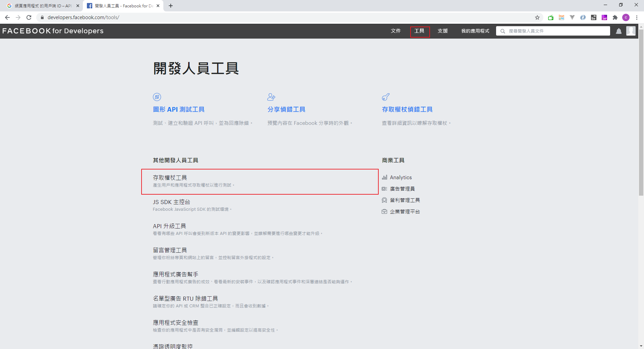
Task: Click the 查看詳細資訊以瞭解存取權杖 description
Action: coord(416,123)
